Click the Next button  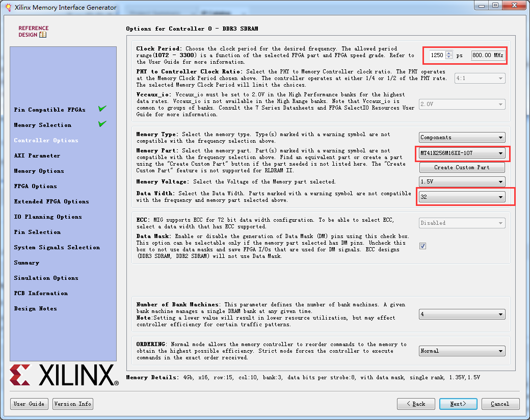pyautogui.click(x=458, y=404)
